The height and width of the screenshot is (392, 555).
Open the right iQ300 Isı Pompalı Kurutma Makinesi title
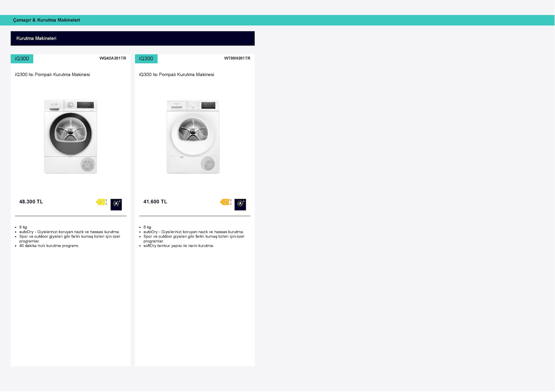177,75
